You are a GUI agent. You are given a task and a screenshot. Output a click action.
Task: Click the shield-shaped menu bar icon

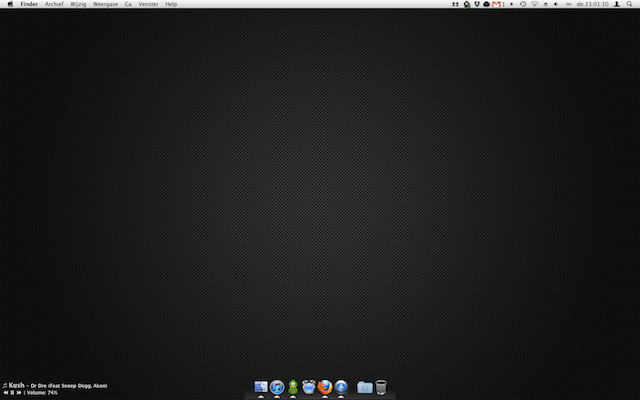476,4
